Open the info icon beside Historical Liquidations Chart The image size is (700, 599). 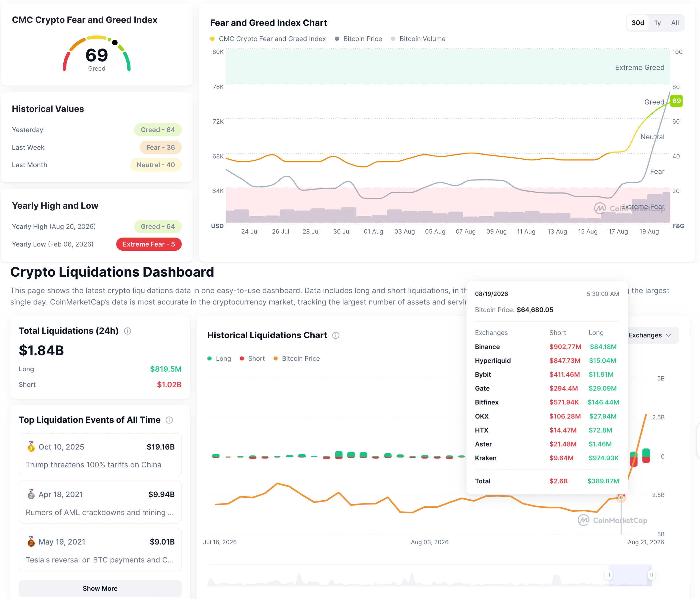pyautogui.click(x=336, y=335)
